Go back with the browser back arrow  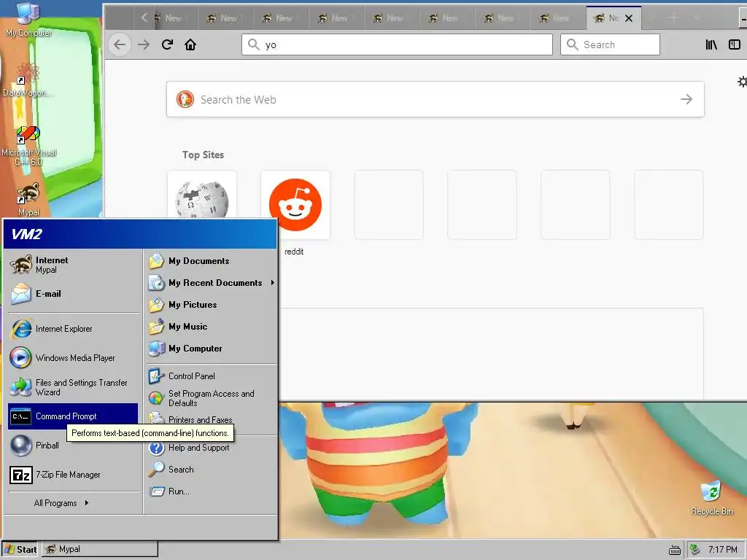(x=120, y=44)
